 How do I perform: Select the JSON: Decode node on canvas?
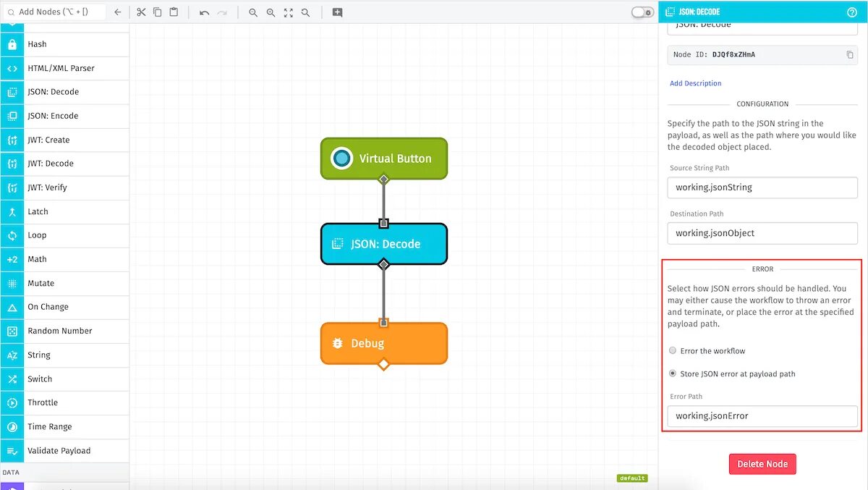(384, 244)
